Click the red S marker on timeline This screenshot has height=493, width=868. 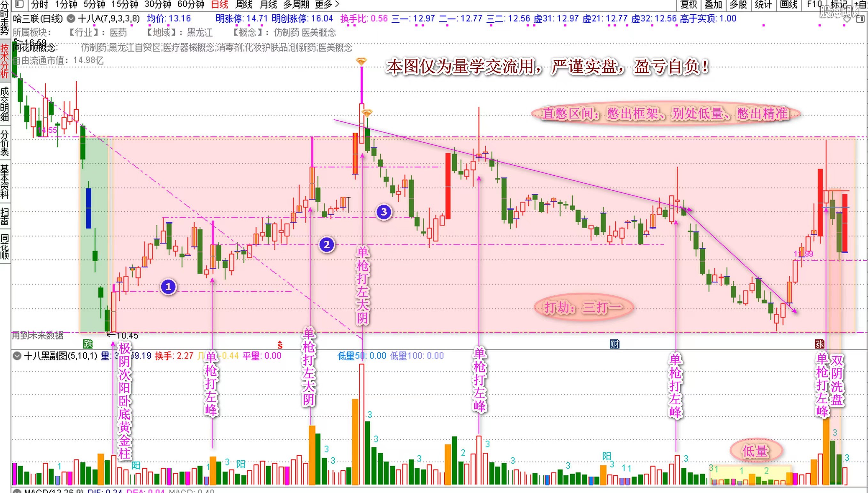(x=280, y=345)
